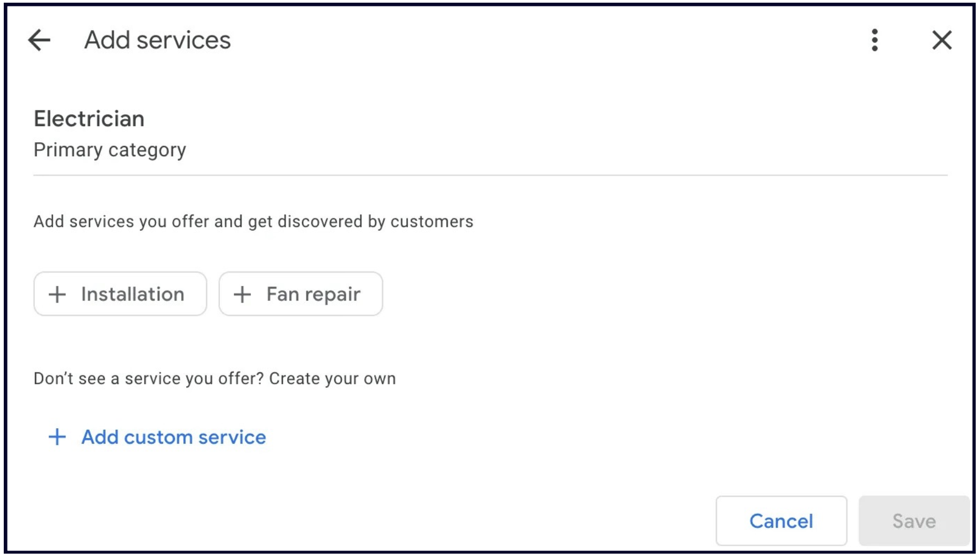The height and width of the screenshot is (559, 980).
Task: Click the Electrician category heading
Action: [89, 119]
